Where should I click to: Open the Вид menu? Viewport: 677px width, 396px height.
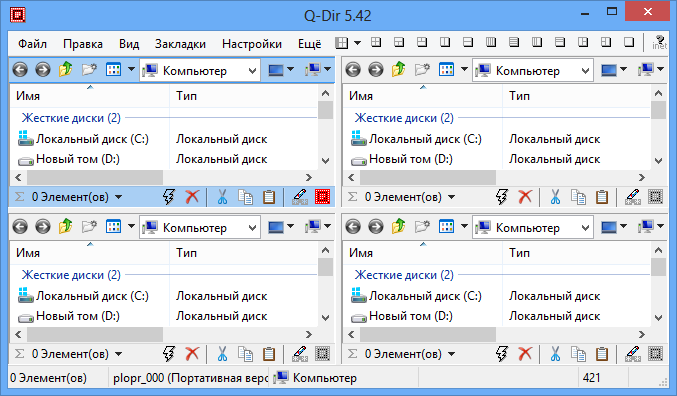(x=129, y=44)
